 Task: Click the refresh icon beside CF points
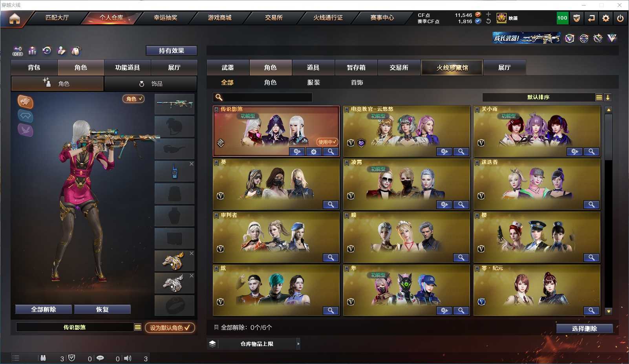[x=488, y=21]
